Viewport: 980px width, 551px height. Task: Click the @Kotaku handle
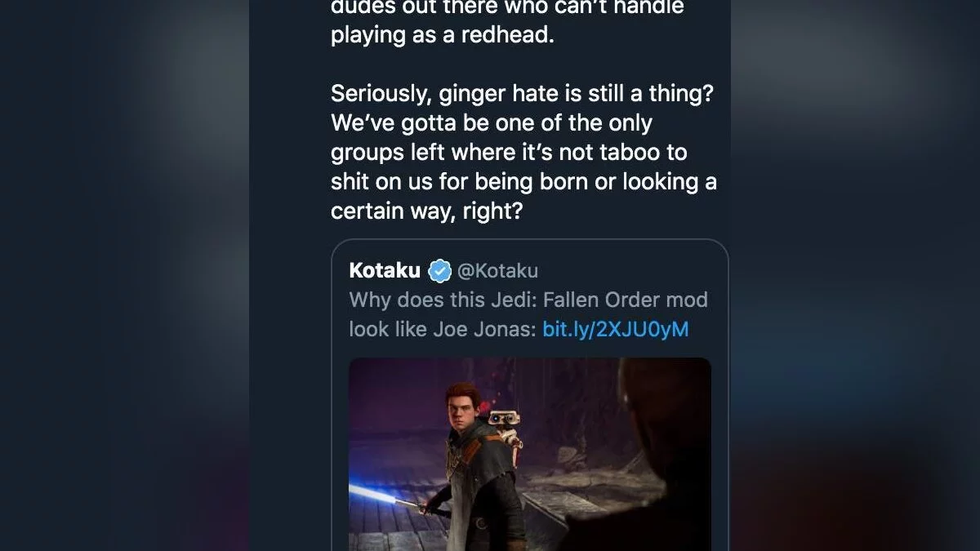(497, 270)
